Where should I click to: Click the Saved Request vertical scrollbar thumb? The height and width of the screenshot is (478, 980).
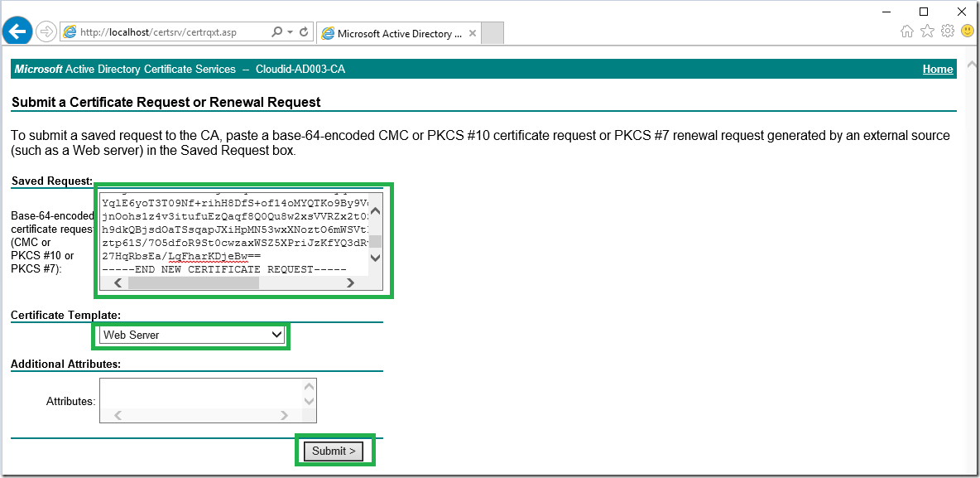pyautogui.click(x=375, y=242)
